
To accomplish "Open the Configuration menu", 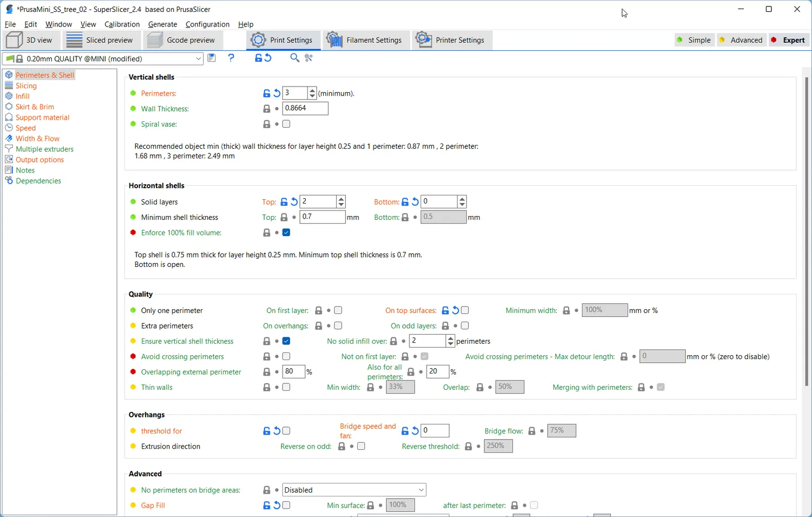I will tap(207, 24).
